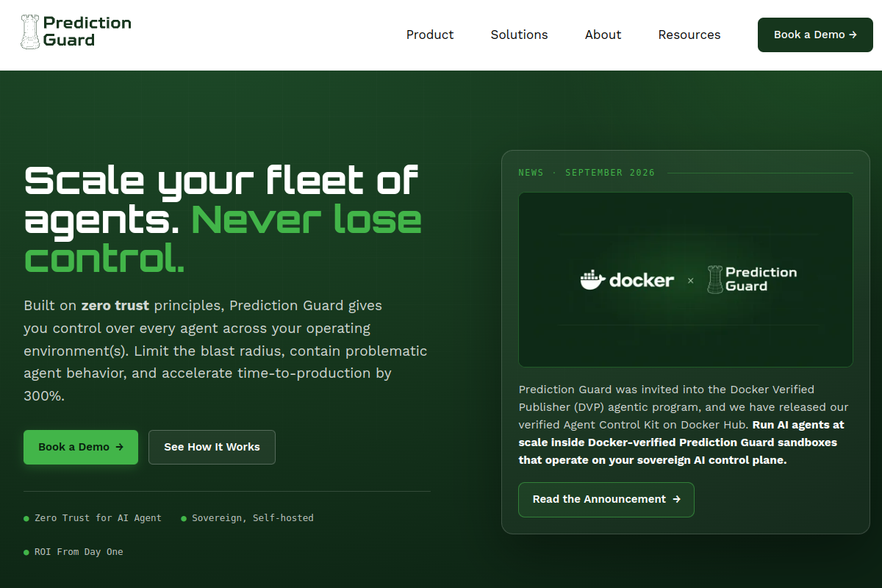This screenshot has width=882, height=588.
Task: Click the Read the Announcement button
Action: pyautogui.click(x=606, y=500)
